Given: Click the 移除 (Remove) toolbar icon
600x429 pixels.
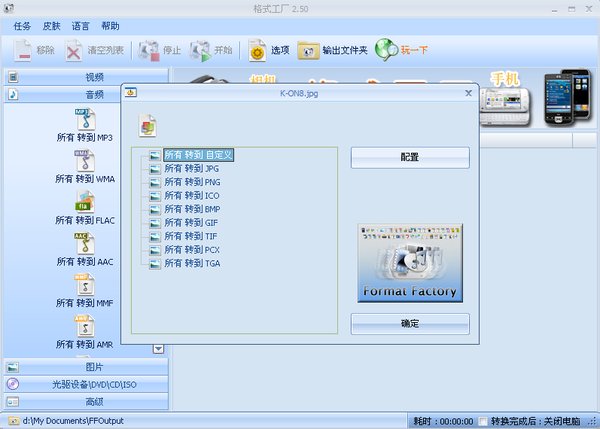Looking at the screenshot, I should tap(23, 51).
